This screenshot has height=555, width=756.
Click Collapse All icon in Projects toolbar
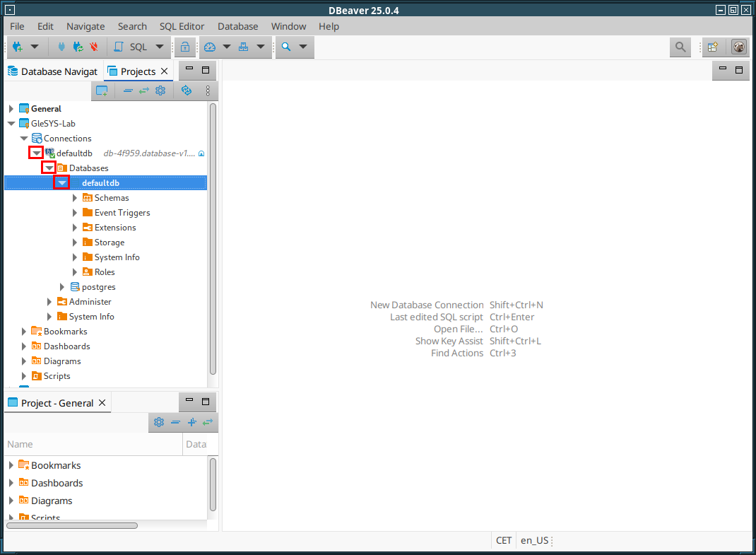(128, 90)
